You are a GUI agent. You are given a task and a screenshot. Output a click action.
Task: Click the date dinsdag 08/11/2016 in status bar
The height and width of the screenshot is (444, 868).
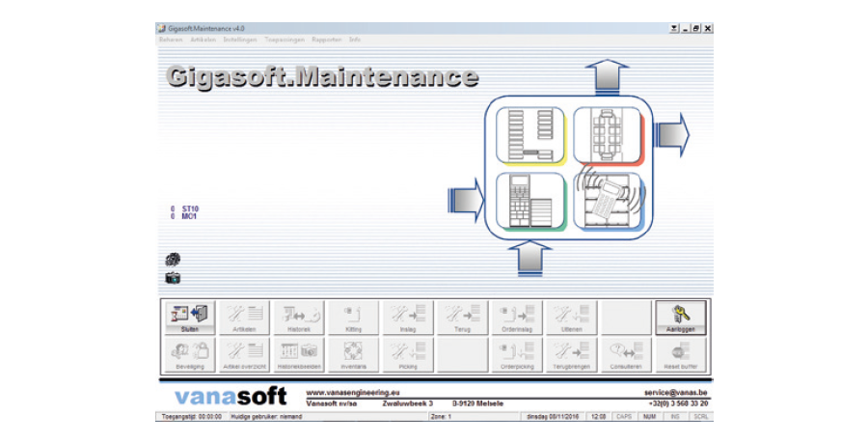point(553,416)
